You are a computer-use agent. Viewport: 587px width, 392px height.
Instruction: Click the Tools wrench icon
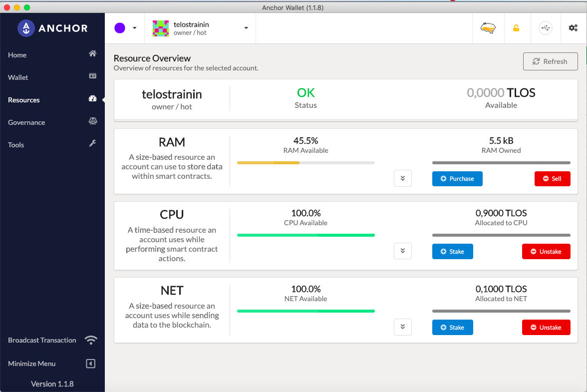(x=92, y=143)
